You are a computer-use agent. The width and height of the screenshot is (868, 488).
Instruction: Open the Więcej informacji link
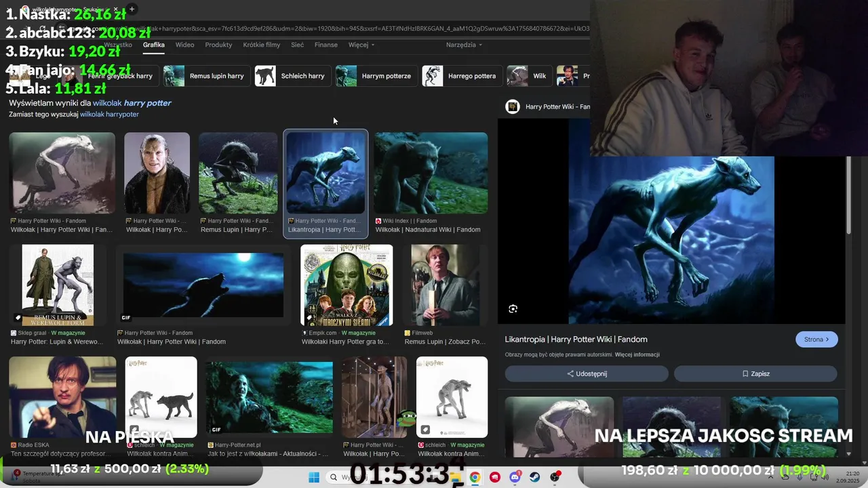pos(637,354)
